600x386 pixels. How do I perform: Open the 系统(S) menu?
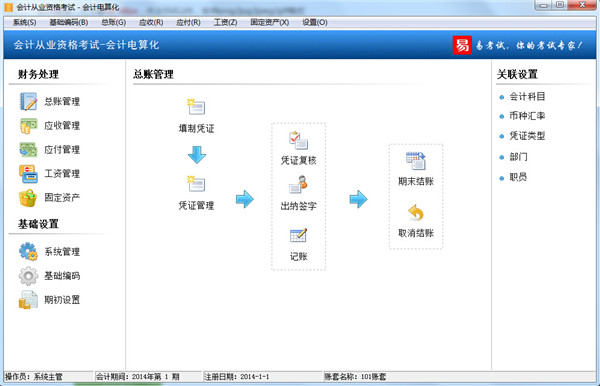(24, 23)
